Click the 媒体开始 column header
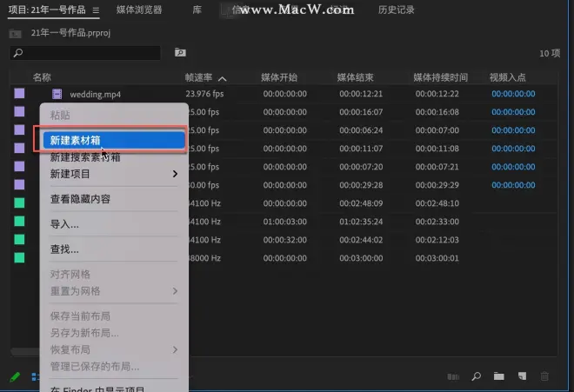Image resolution: width=574 pixels, height=392 pixels. (x=279, y=77)
